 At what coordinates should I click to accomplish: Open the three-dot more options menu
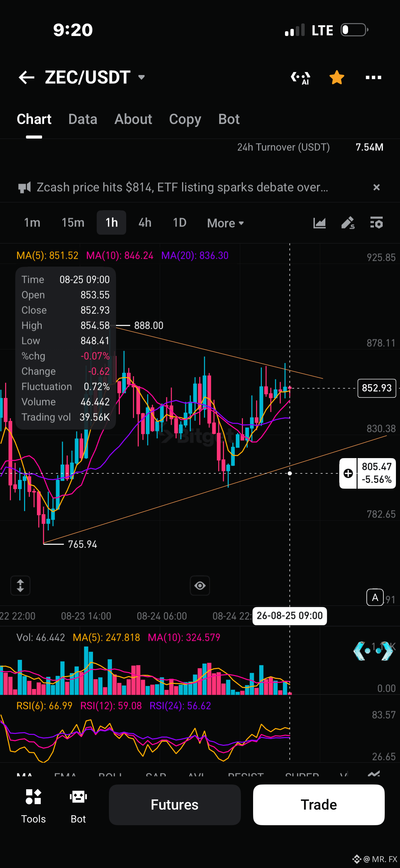[x=374, y=77]
